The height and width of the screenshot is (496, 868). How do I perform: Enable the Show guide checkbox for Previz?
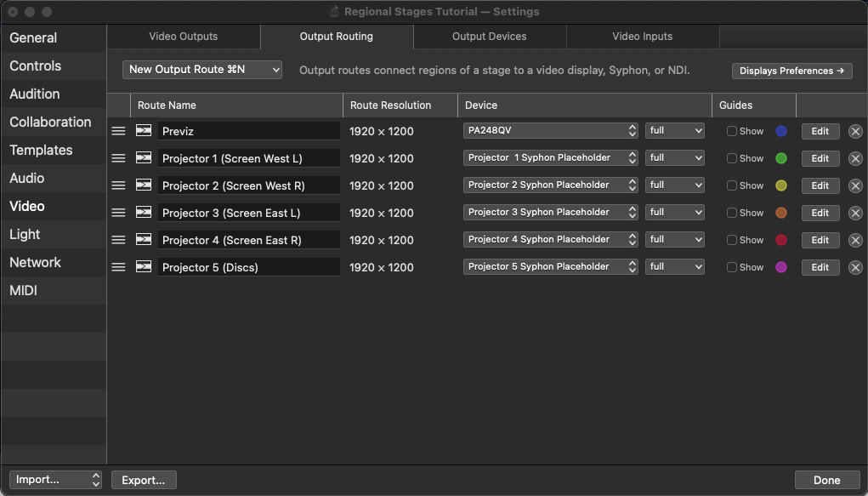[731, 131]
